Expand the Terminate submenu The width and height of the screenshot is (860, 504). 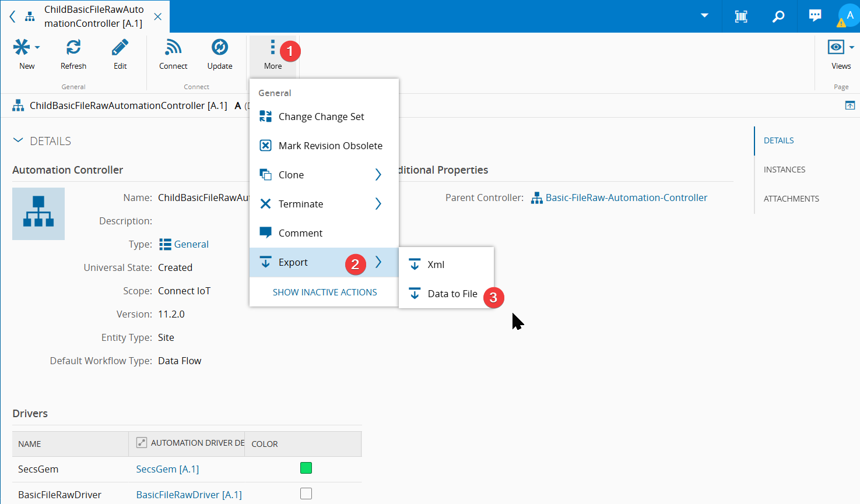click(x=378, y=204)
